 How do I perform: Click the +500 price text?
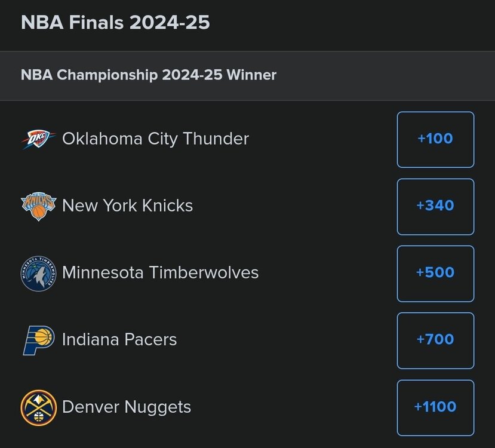(435, 272)
